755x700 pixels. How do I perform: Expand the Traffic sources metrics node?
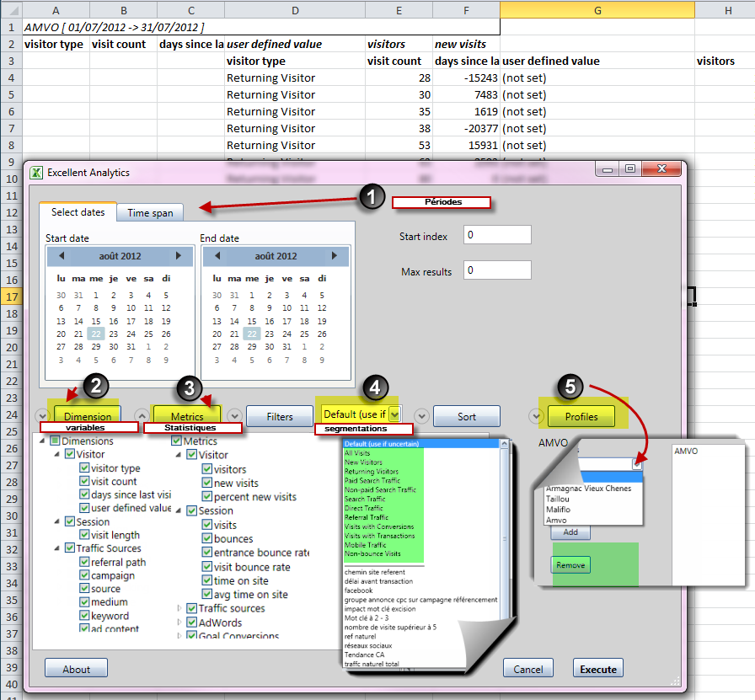(179, 608)
